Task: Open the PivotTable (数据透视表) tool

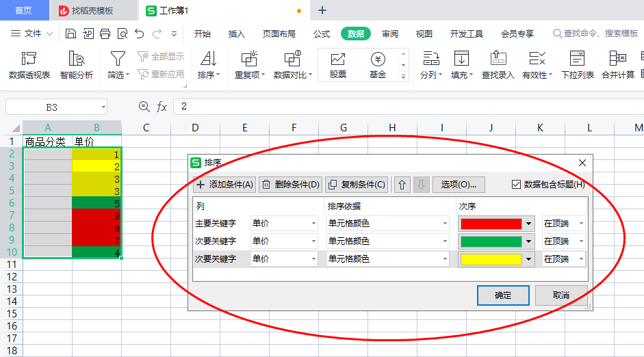Action: 29,65
